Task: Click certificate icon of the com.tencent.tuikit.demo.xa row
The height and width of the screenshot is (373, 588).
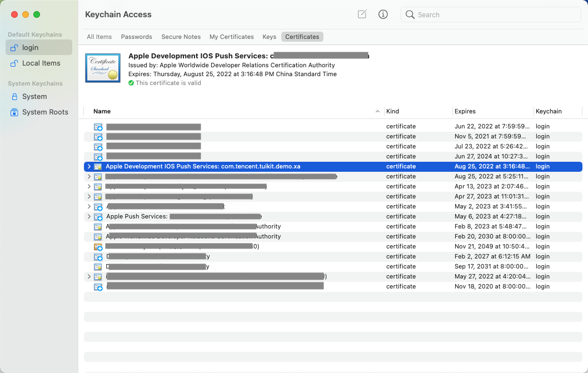Action: click(x=98, y=167)
